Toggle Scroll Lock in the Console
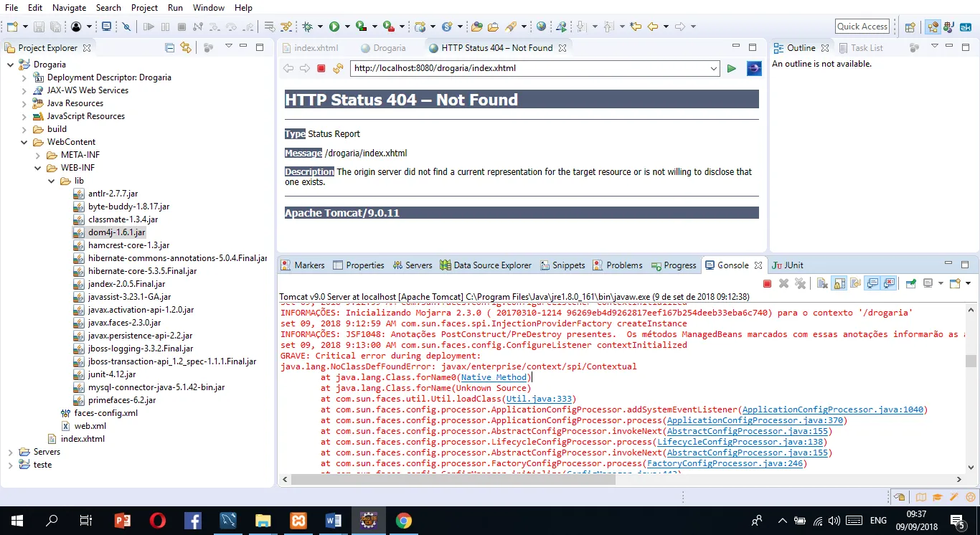 tap(839, 283)
